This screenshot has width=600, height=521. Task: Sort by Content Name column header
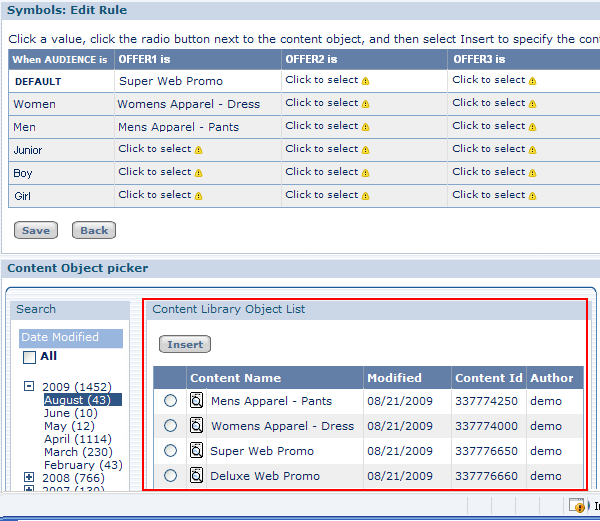click(x=235, y=378)
